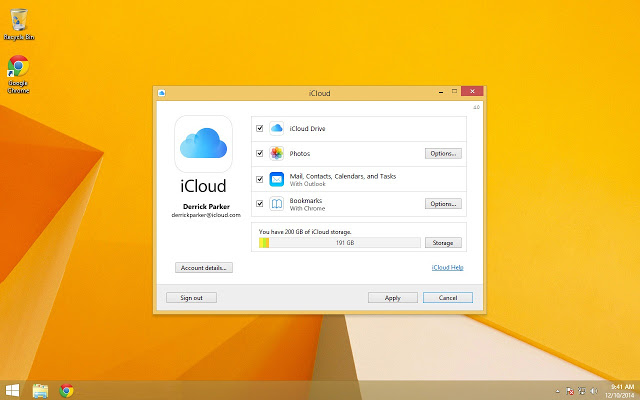
Task: Uncheck the iCloud Drive checkbox
Action: point(260,128)
